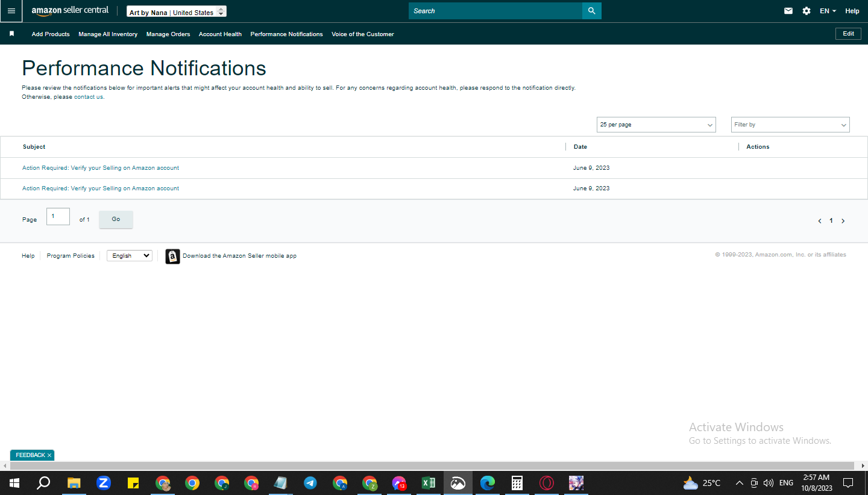The height and width of the screenshot is (495, 868).
Task: Expand the EN language dropdown
Action: coord(828,11)
